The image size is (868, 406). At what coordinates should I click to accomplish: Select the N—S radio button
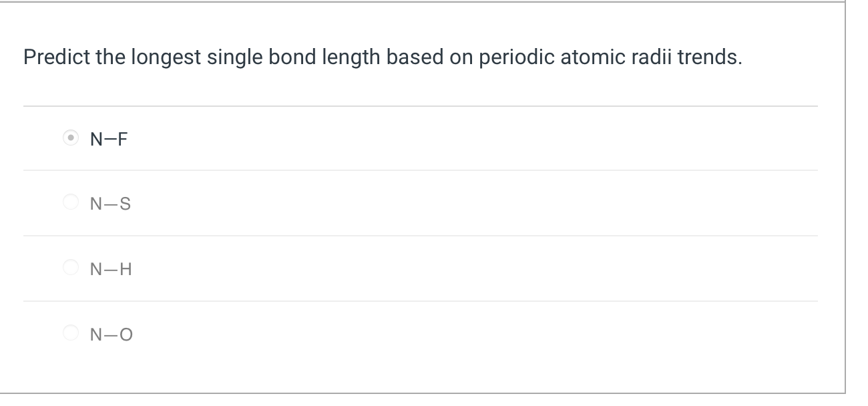(71, 202)
